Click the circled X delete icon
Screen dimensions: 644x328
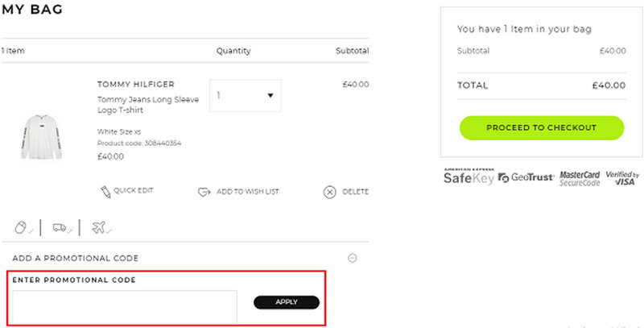point(329,192)
